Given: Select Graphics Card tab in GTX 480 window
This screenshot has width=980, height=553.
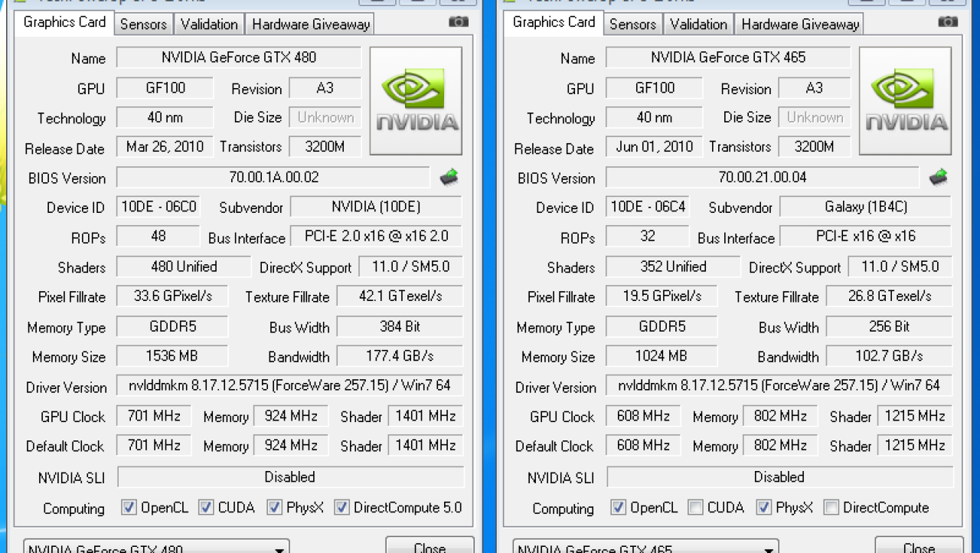Looking at the screenshot, I should click(x=64, y=22).
